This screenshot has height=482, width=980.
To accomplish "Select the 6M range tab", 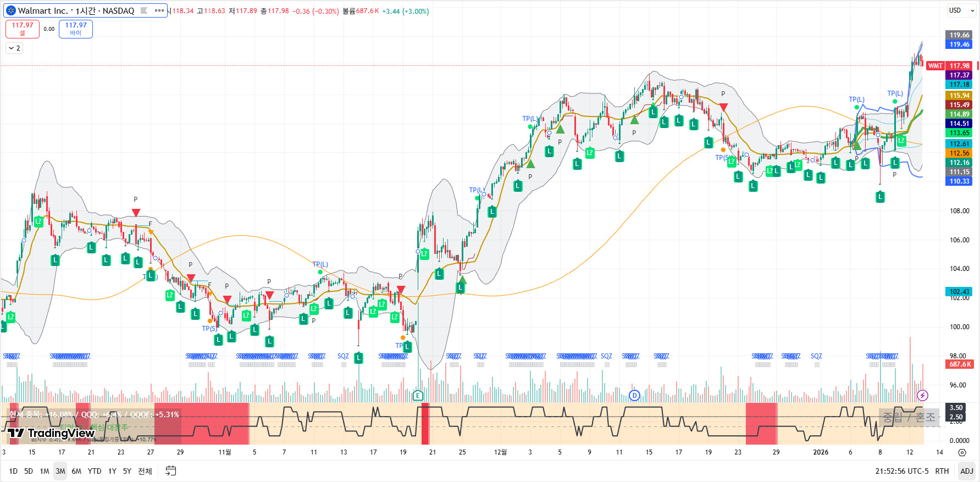I will [76, 471].
